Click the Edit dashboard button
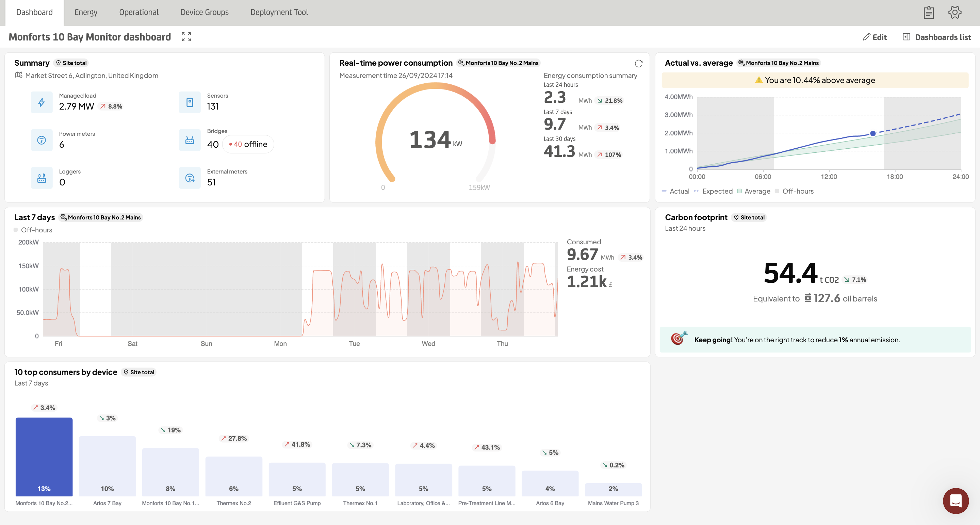This screenshot has width=980, height=525. [x=874, y=37]
